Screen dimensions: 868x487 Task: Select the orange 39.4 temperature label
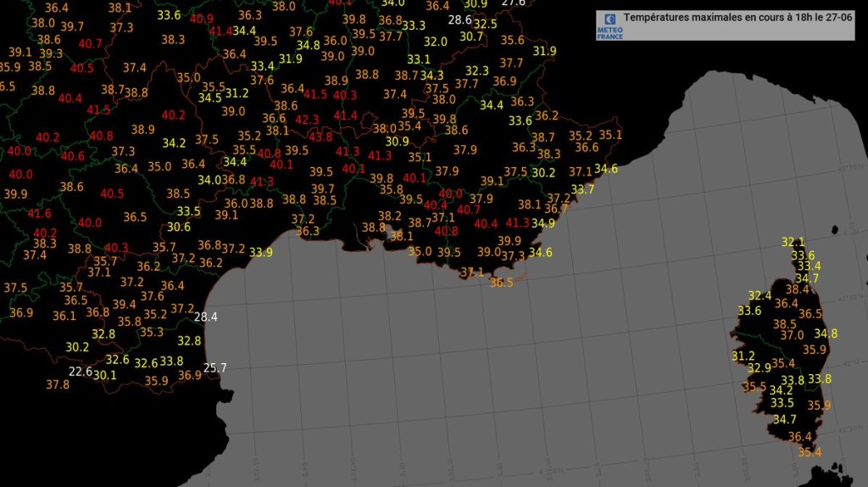[x=124, y=305]
